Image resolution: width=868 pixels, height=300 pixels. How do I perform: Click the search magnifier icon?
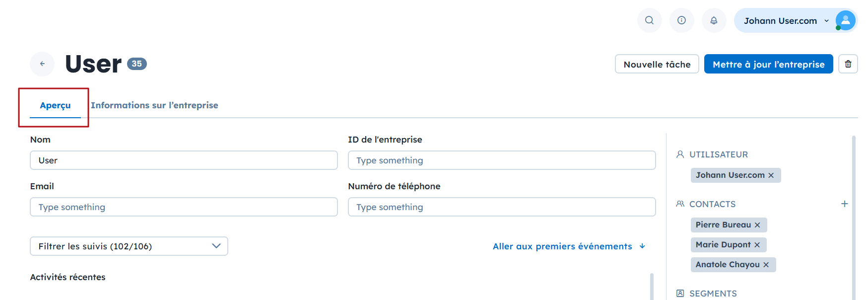(x=649, y=20)
